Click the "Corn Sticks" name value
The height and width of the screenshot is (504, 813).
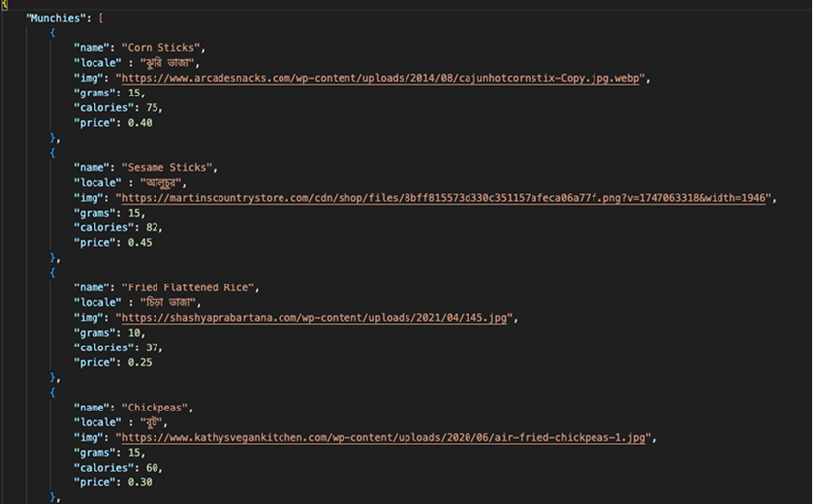(163, 47)
